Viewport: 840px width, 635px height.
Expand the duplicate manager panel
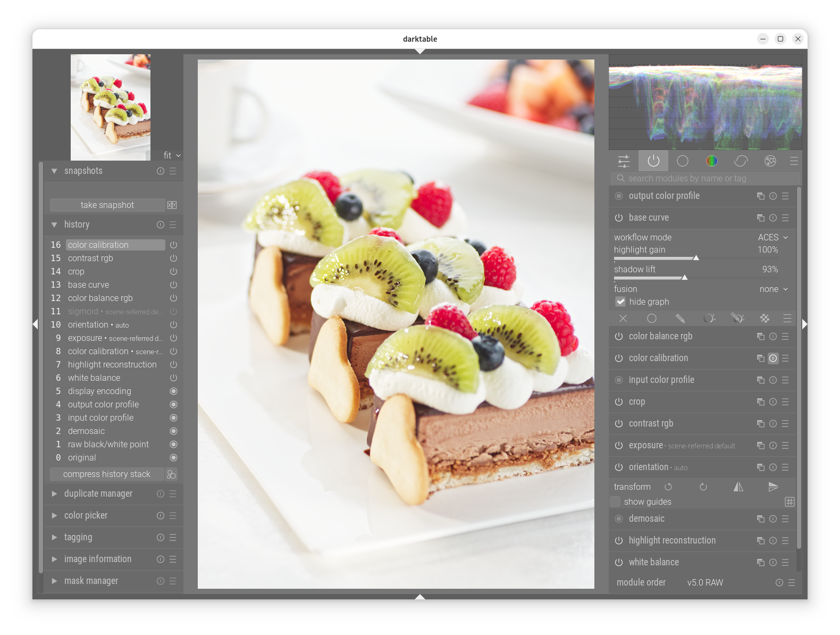coord(54,494)
